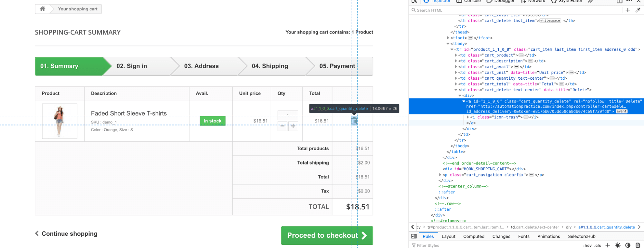Click the trash icon to delete cart item

tap(354, 121)
